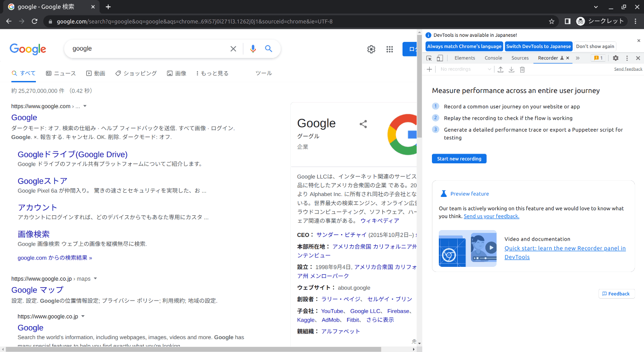
Task: Click Always match Chrome's language
Action: [x=464, y=46]
